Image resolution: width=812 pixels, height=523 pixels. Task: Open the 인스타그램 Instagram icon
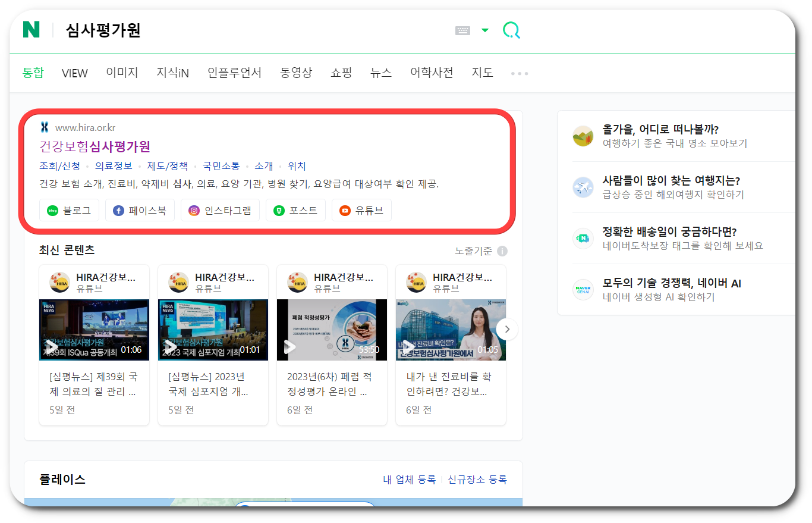193,209
